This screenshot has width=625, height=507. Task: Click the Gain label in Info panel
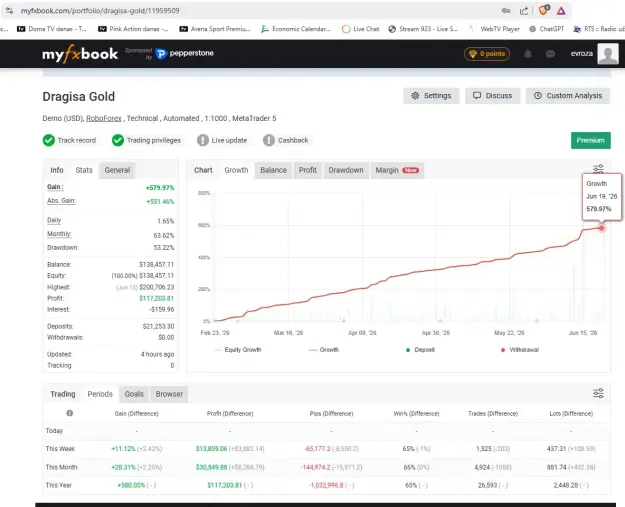[55, 187]
